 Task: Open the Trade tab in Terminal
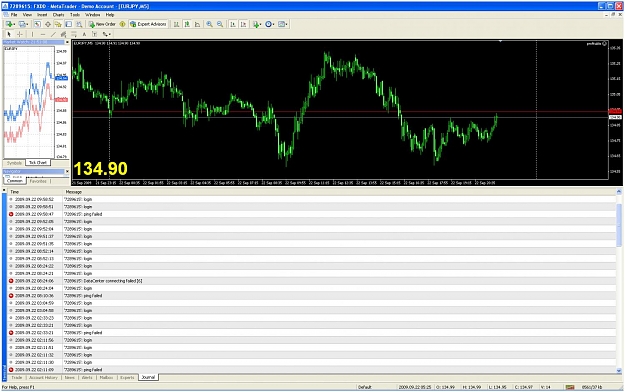point(17,377)
